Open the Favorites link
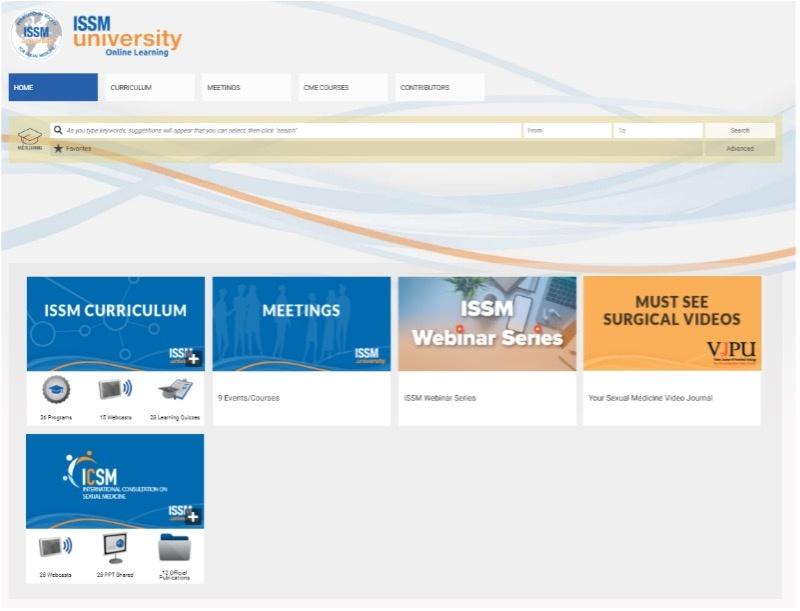Screen dimensions: 800x611 coord(78,148)
